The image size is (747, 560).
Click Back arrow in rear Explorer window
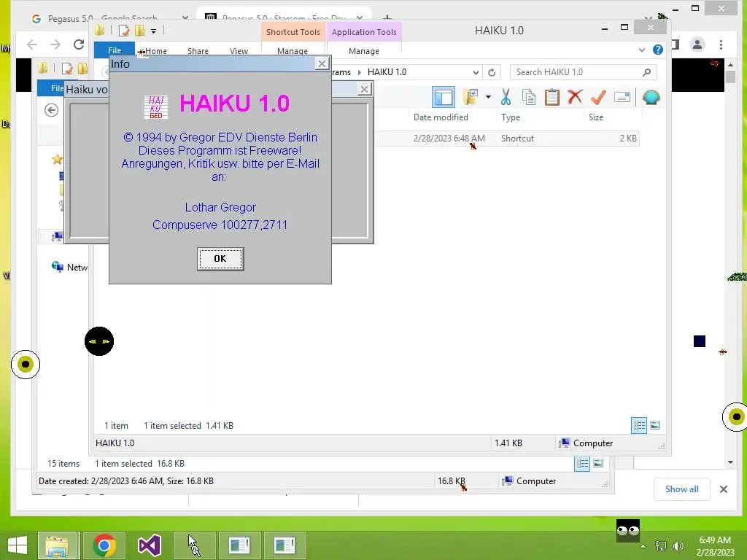coord(52,110)
